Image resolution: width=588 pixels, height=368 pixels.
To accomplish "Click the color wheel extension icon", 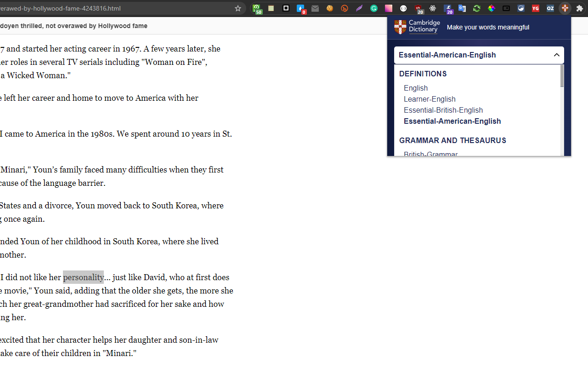I will [x=492, y=8].
